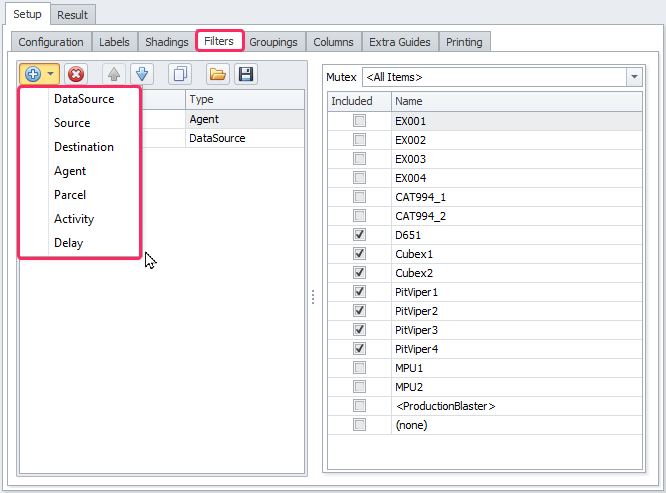Tick the EX001 included checkbox
The image size is (666, 493).
point(359,120)
